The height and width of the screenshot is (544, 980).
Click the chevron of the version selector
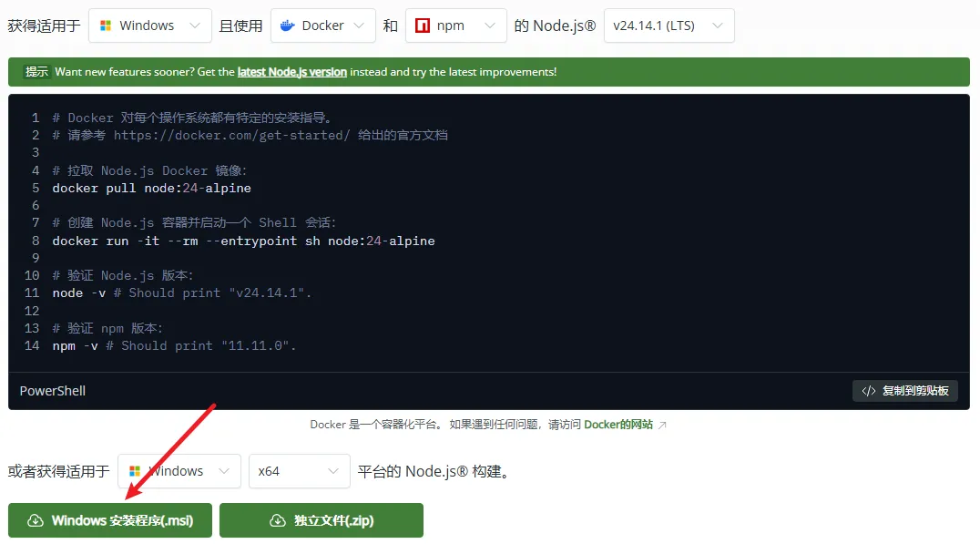[x=718, y=26]
